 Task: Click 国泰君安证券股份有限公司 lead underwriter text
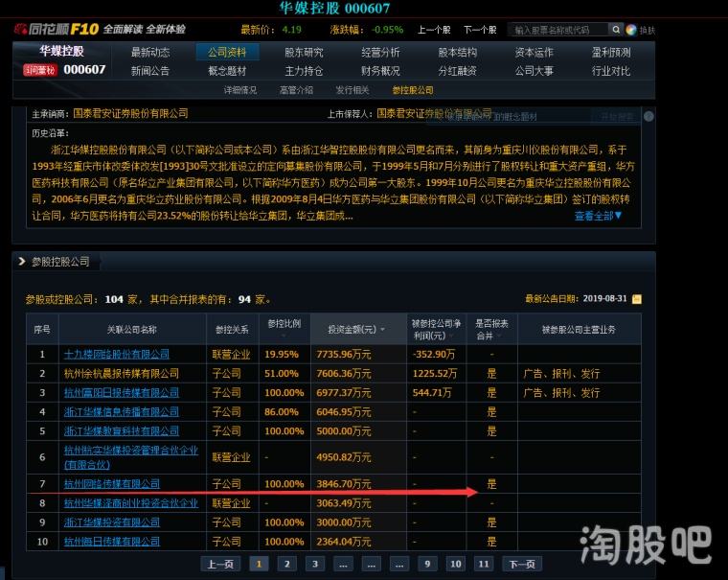[131, 113]
